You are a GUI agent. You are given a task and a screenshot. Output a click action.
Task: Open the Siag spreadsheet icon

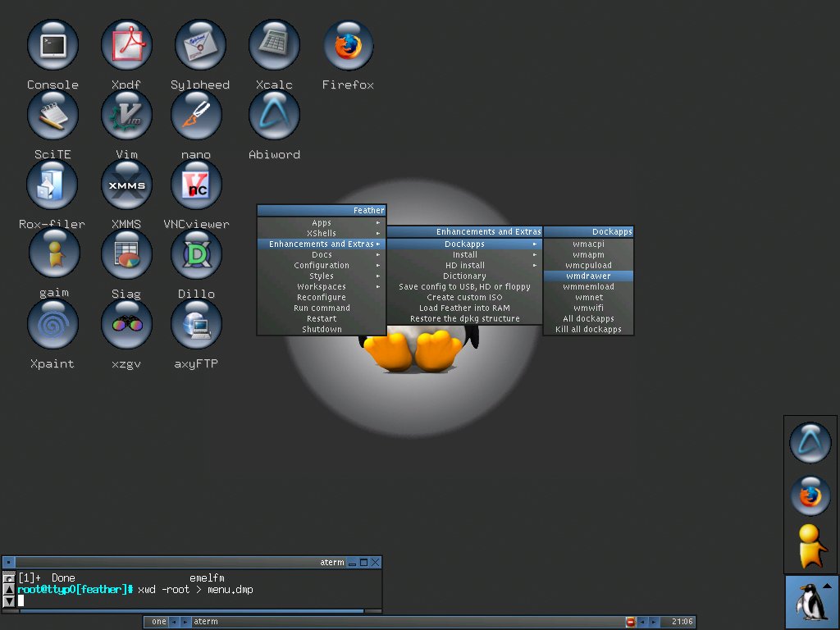click(126, 254)
